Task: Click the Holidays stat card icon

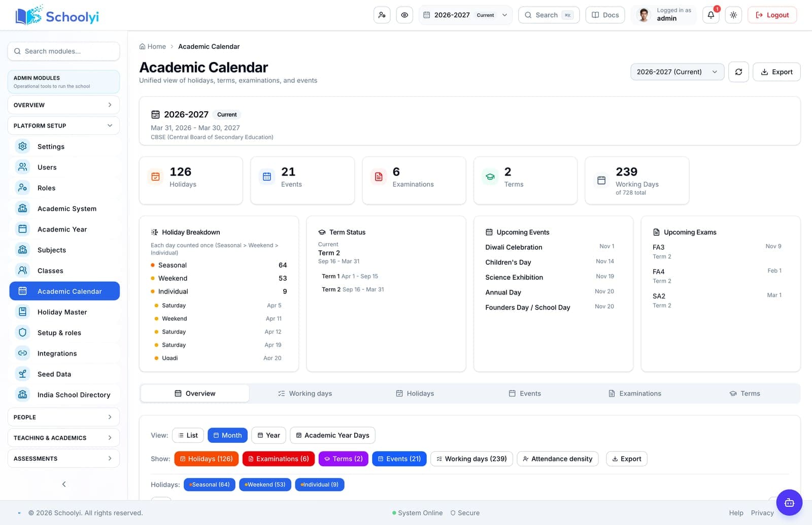Action: tap(155, 177)
